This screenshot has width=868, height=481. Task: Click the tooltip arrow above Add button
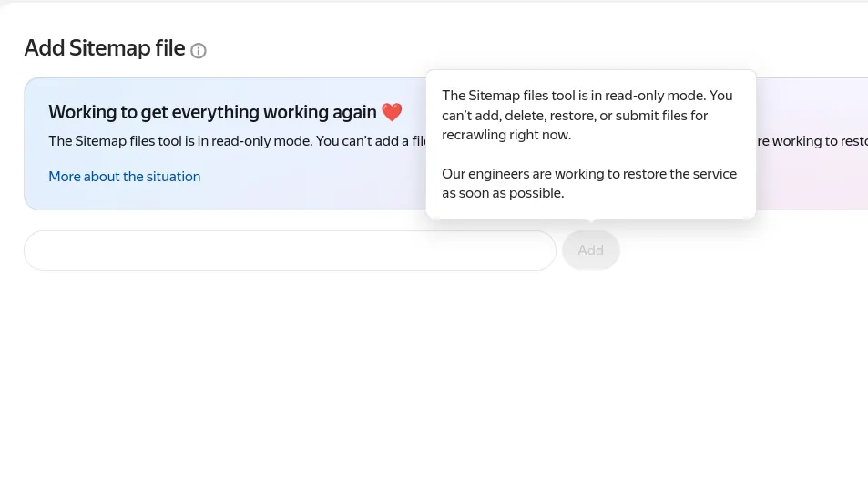pyautogui.click(x=591, y=220)
